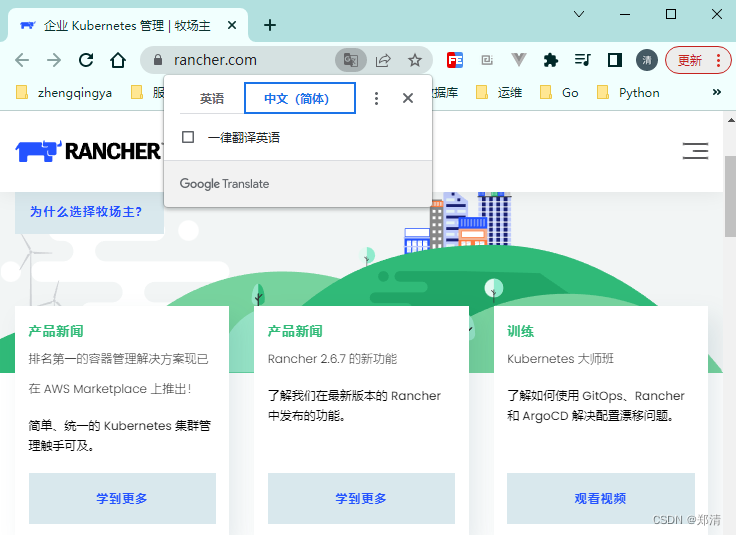Open the site hamburger menu
This screenshot has width=736, height=535.
(695, 151)
